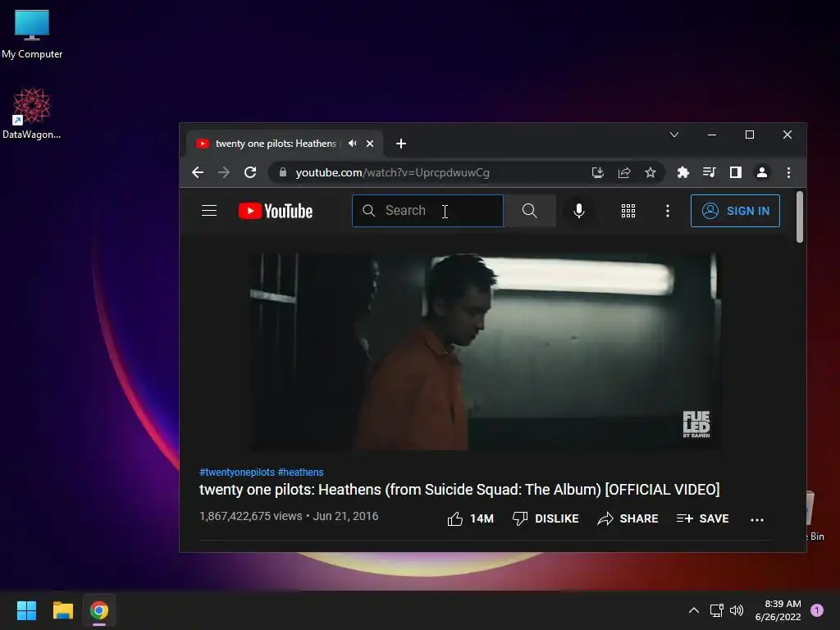Select the DataWagon desktop shortcut
Viewport: 840px width, 630px height.
[x=32, y=113]
